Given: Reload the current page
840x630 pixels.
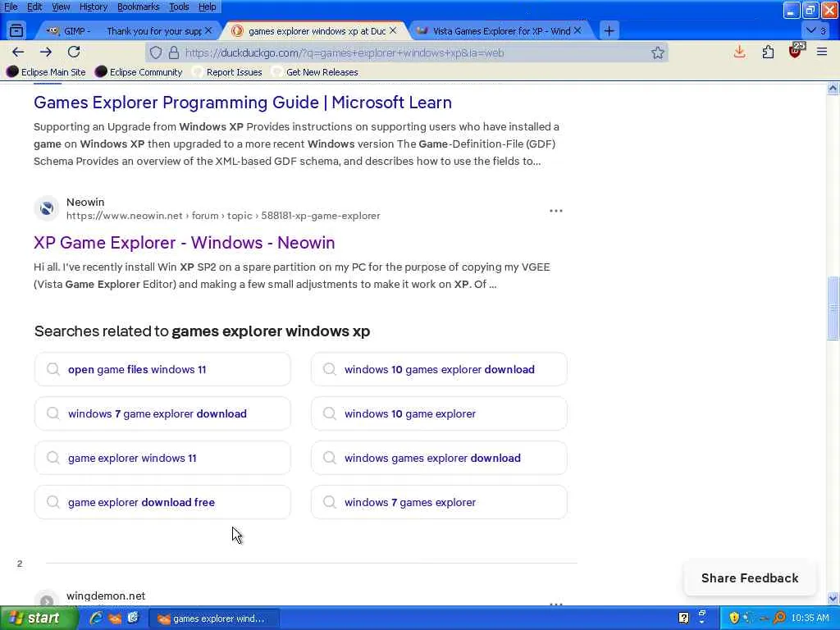Looking at the screenshot, I should point(74,52).
